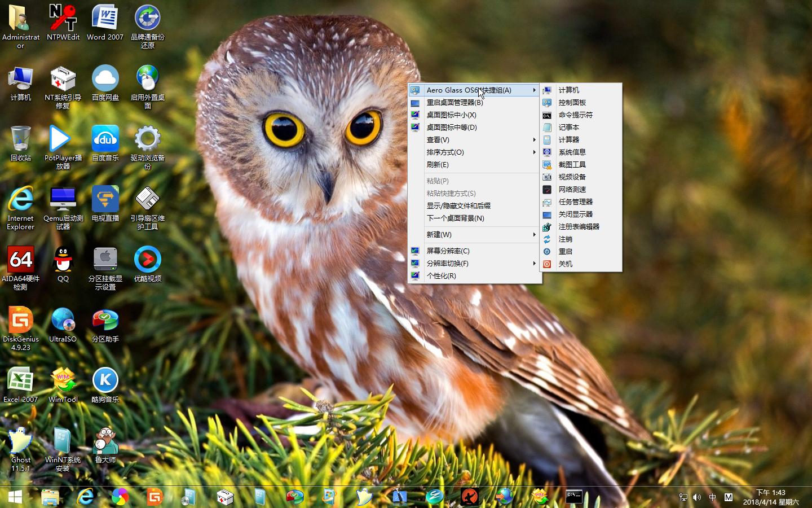This screenshot has width=812, height=508.
Task: Select 控制面板 in the submenu
Action: [581, 102]
